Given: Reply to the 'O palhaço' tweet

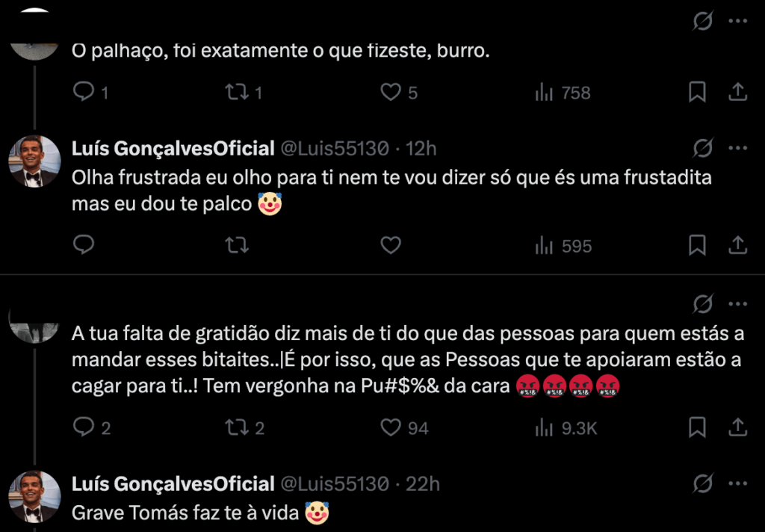Looking at the screenshot, I should coord(84,92).
